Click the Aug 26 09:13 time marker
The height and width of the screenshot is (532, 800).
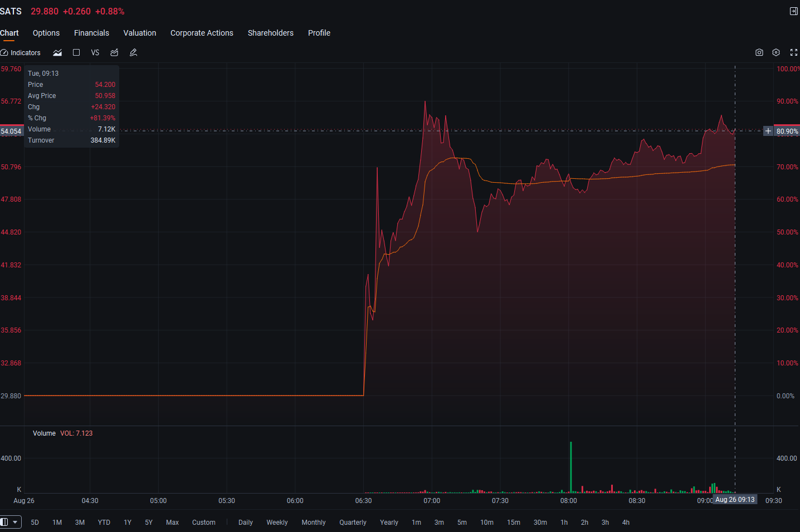(x=735, y=500)
